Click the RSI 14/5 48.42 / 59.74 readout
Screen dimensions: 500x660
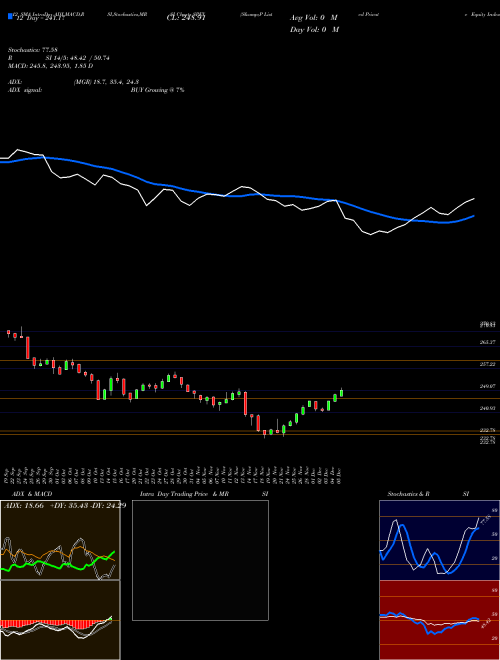(59, 58)
